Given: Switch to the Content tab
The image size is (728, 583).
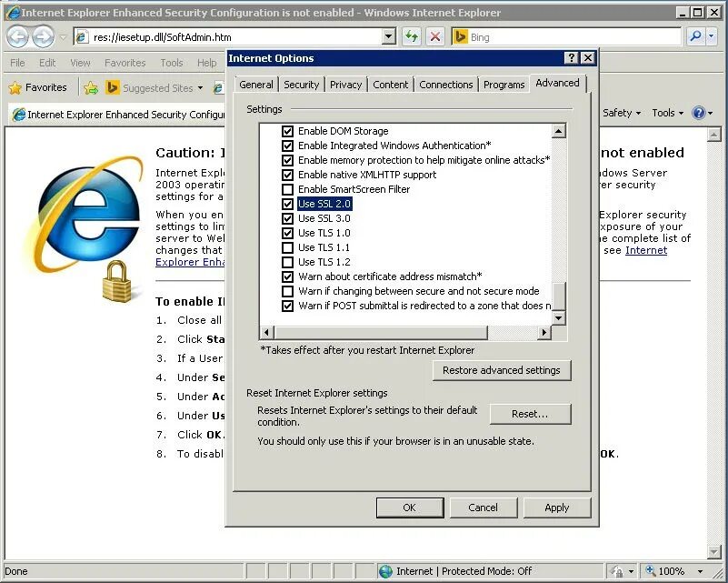Looking at the screenshot, I should point(391,85).
